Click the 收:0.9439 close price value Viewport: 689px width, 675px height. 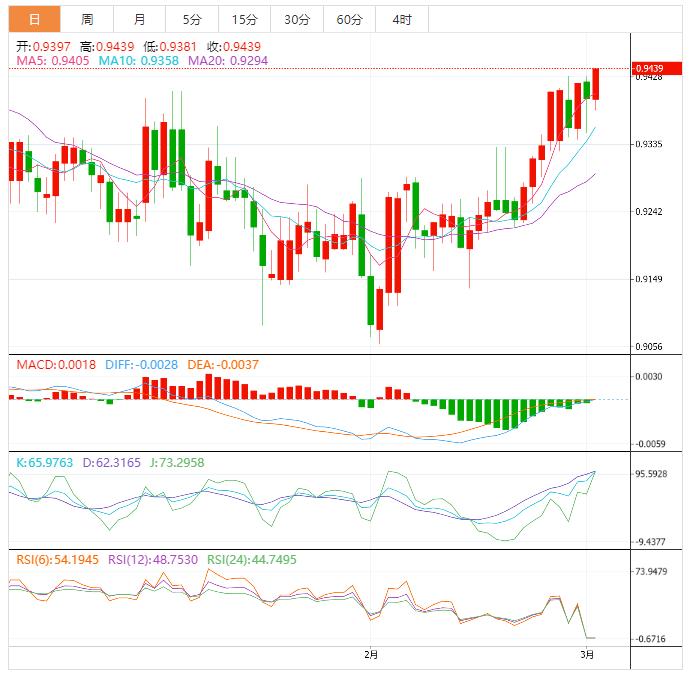coord(234,47)
